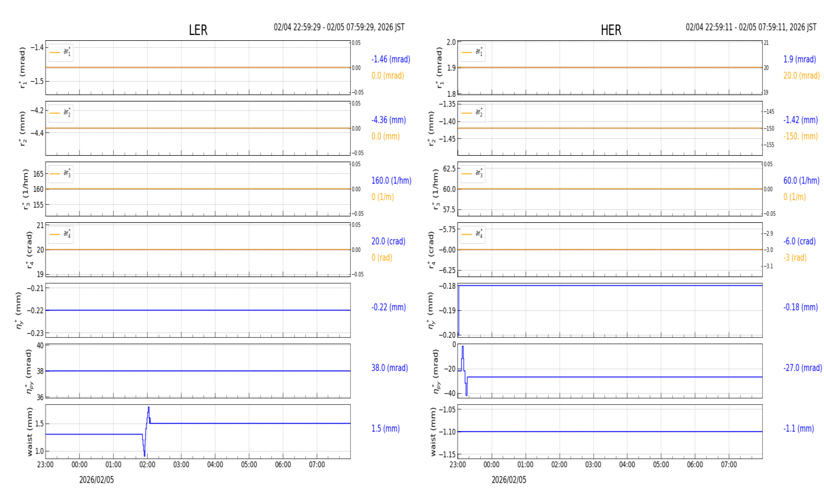Click the HER ηy* (mm) axis label
The width and height of the screenshot is (824, 504).
coord(431,310)
